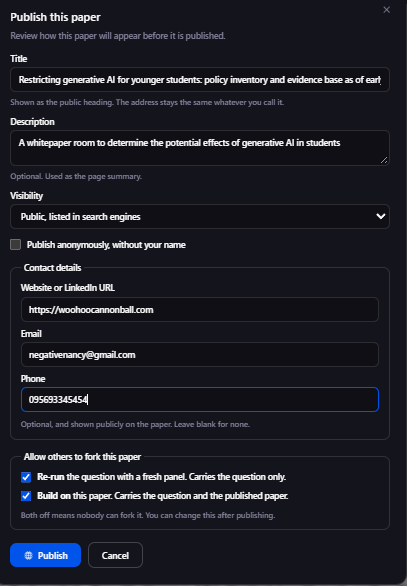The image size is (407, 586).
Task: Click the Description box resize handle
Action: click(x=384, y=160)
